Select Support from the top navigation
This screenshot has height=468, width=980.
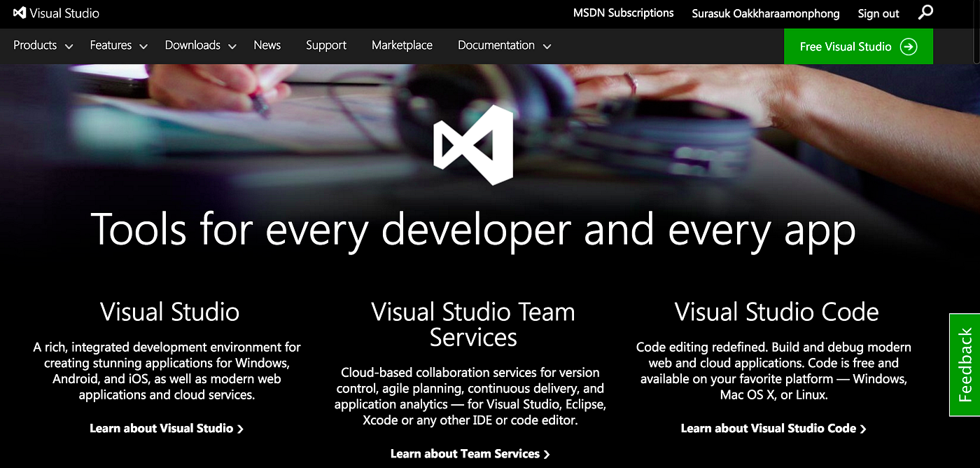325,45
